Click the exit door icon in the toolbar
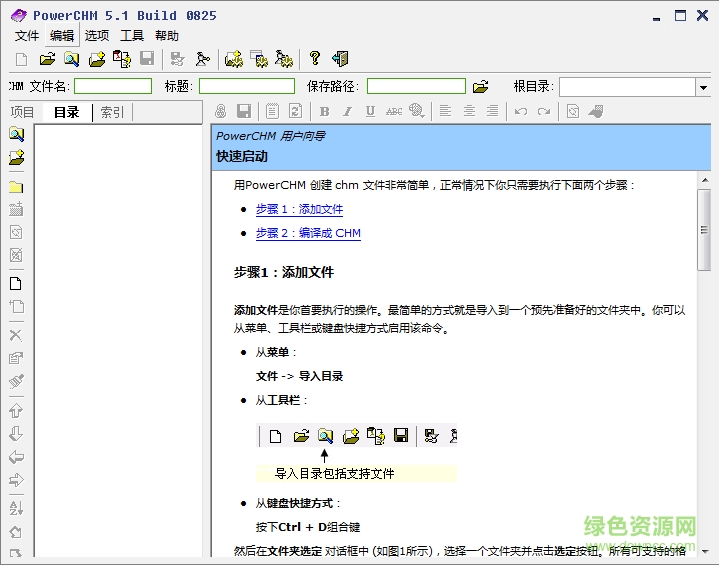 340,59
